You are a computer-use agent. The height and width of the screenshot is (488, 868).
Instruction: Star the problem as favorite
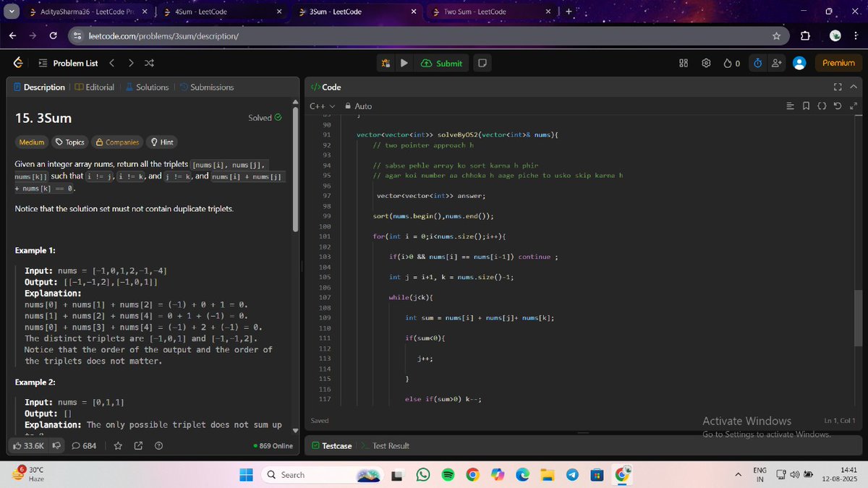coord(119,446)
